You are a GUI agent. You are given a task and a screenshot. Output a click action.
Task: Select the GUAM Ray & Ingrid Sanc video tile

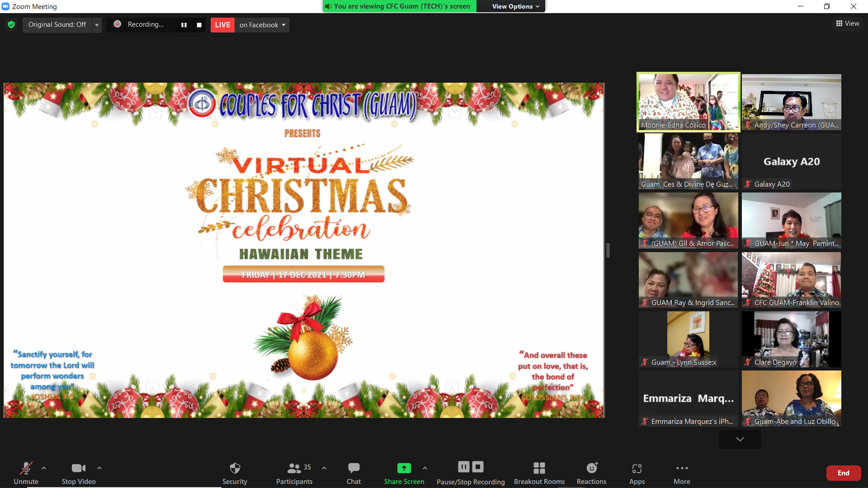[x=688, y=280]
